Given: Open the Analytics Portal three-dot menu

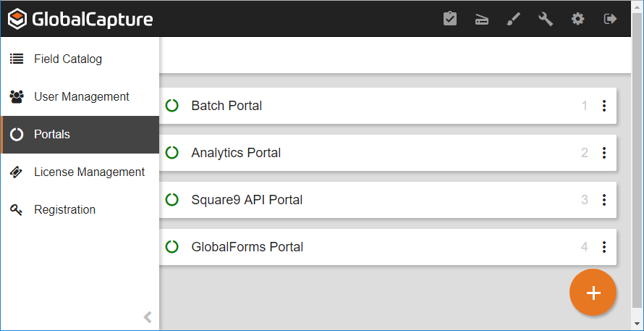Looking at the screenshot, I should click(x=603, y=153).
